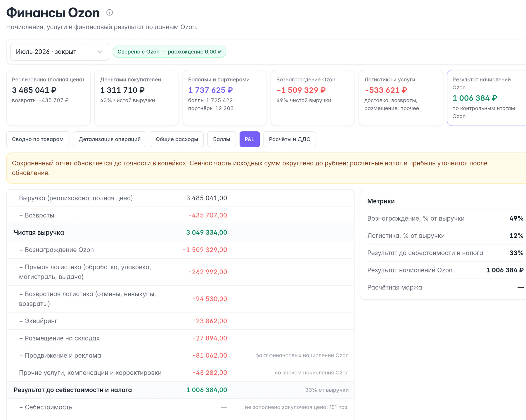
Task: Click the advertising amount -81 062,00
Action: coord(210,355)
